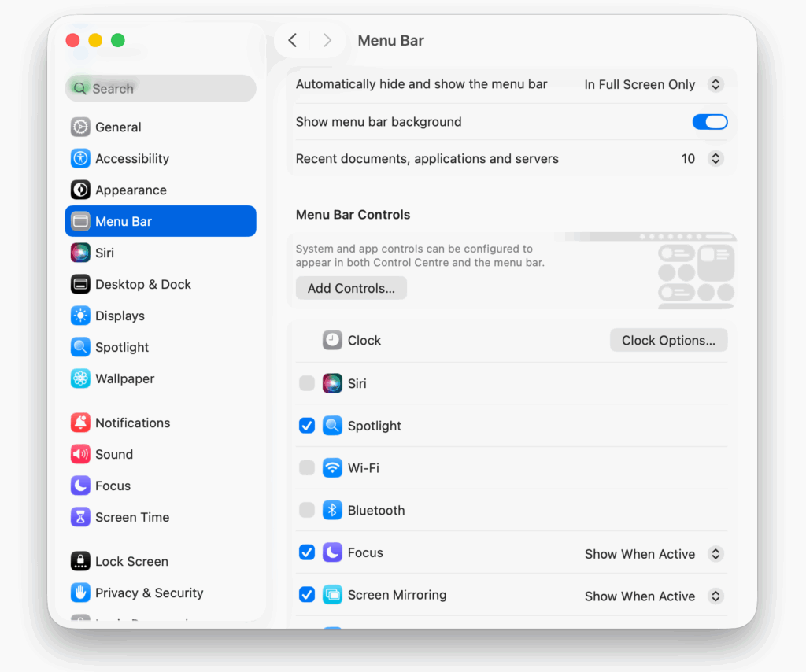Enable the Bluetooth menu bar checkbox
The width and height of the screenshot is (806, 672).
tap(307, 510)
